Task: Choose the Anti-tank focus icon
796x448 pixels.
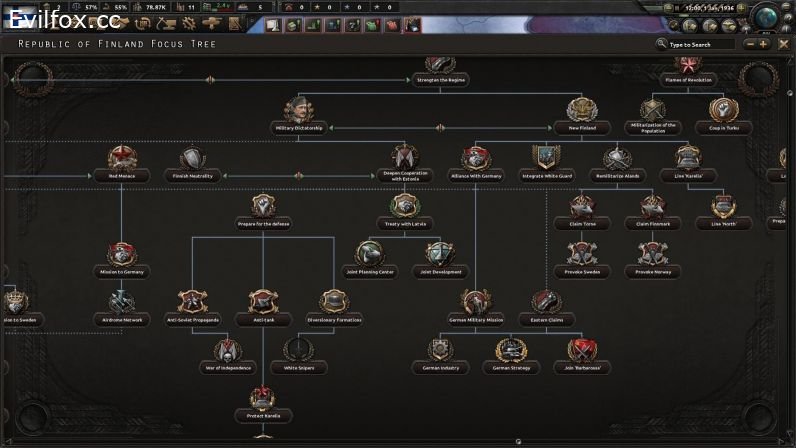Action: tap(263, 303)
